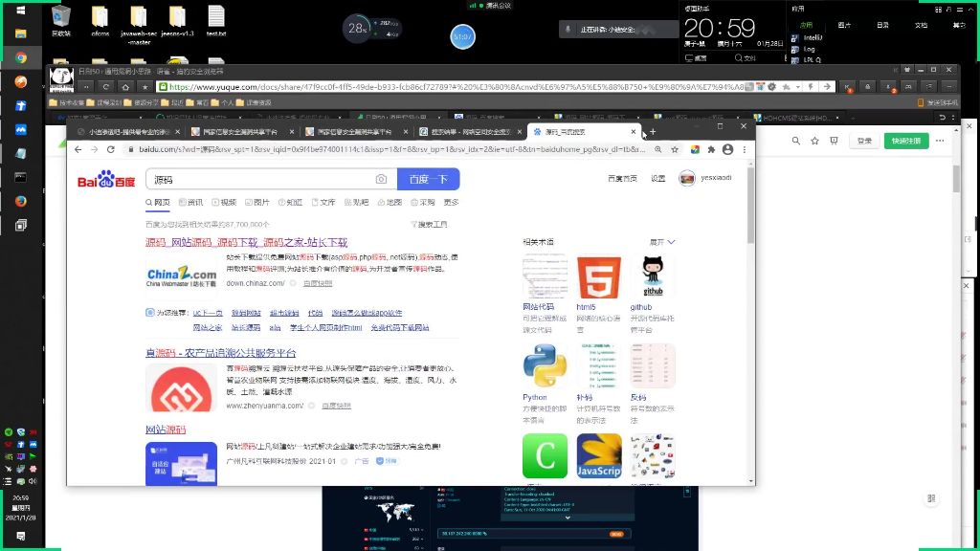Click the 补码 related term link
This screenshot has width=980, height=551.
pos(585,397)
